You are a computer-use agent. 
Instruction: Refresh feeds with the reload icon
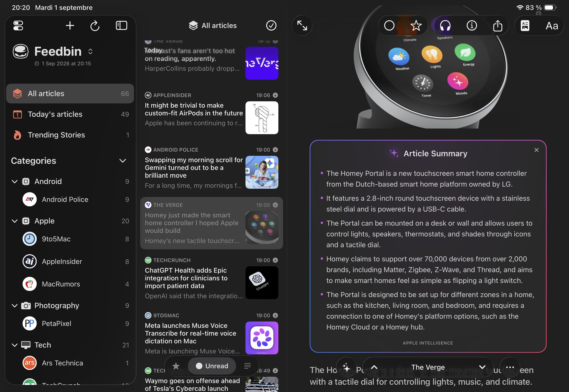coord(95,26)
